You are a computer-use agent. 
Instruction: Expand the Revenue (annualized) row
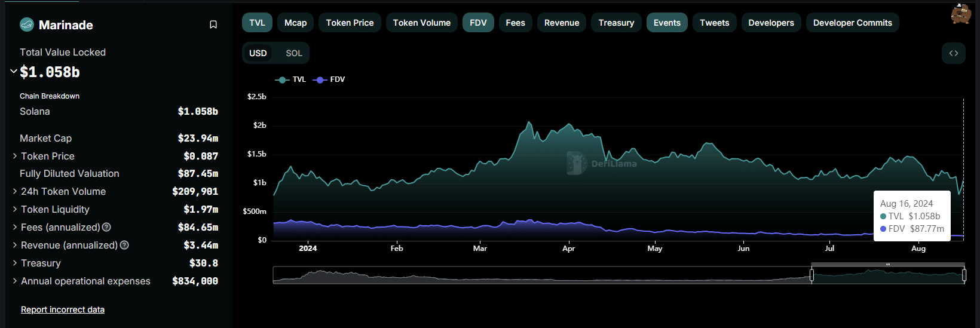coord(15,245)
